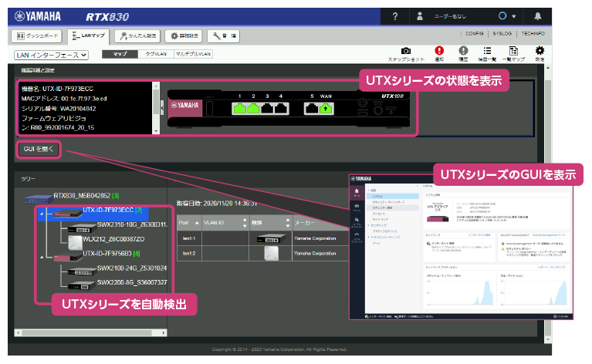592x364 pixels.
Task: Collapse the UTX-ID-7F973ECC tree branch
Action: (x=42, y=214)
